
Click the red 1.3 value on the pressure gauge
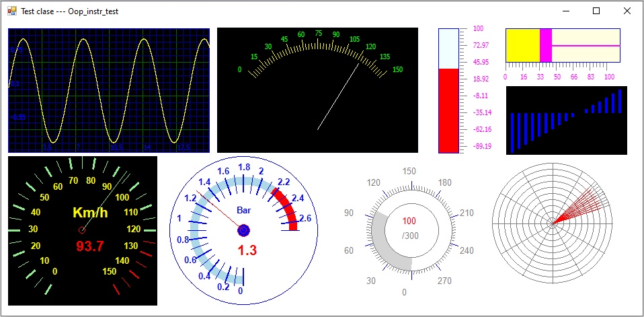click(x=247, y=251)
